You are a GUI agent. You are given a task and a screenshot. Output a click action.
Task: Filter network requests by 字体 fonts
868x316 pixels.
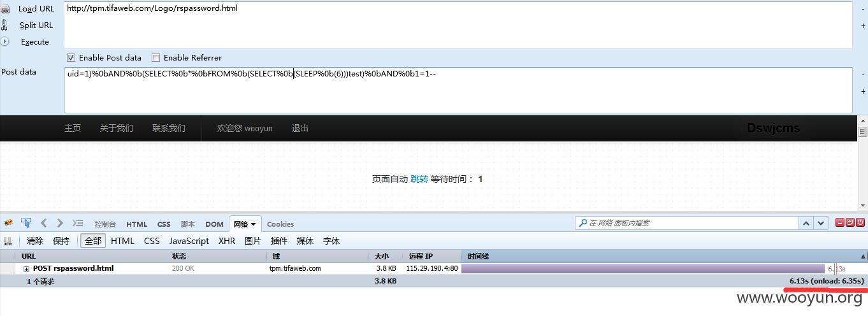click(x=331, y=241)
